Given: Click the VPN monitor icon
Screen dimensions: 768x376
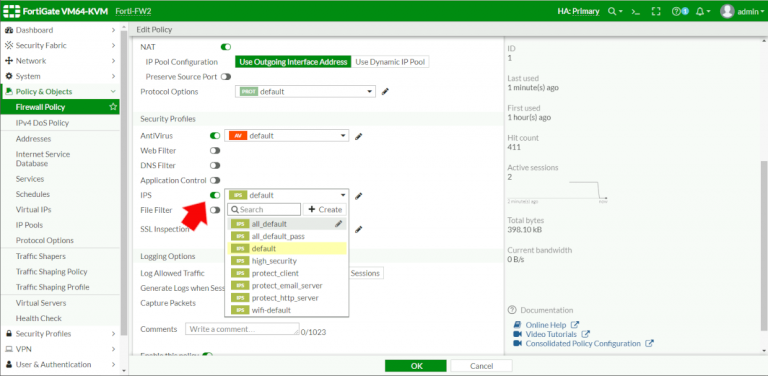Looking at the screenshot, I should click(8, 349).
